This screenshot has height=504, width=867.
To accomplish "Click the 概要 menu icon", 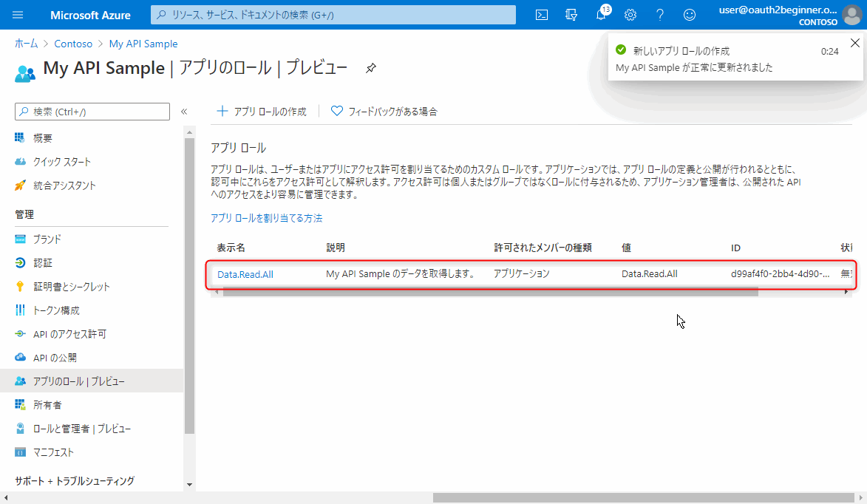I will [20, 137].
